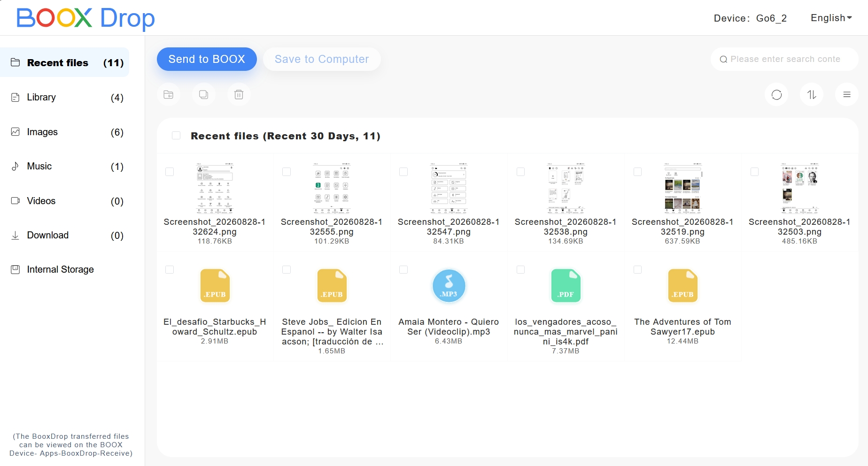Click los_vengadores_acoso pdf filename
Image resolution: width=868 pixels, height=466 pixels.
pyautogui.click(x=566, y=332)
